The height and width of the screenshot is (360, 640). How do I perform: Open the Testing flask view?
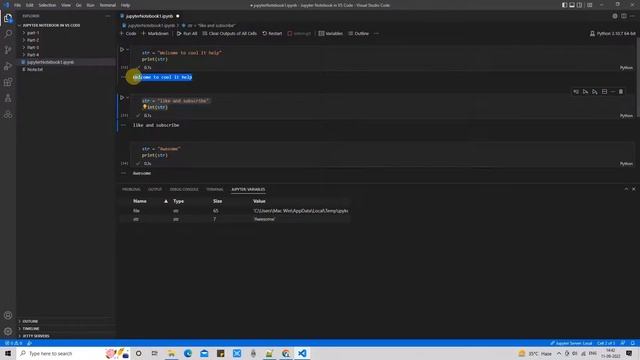coord(8,98)
